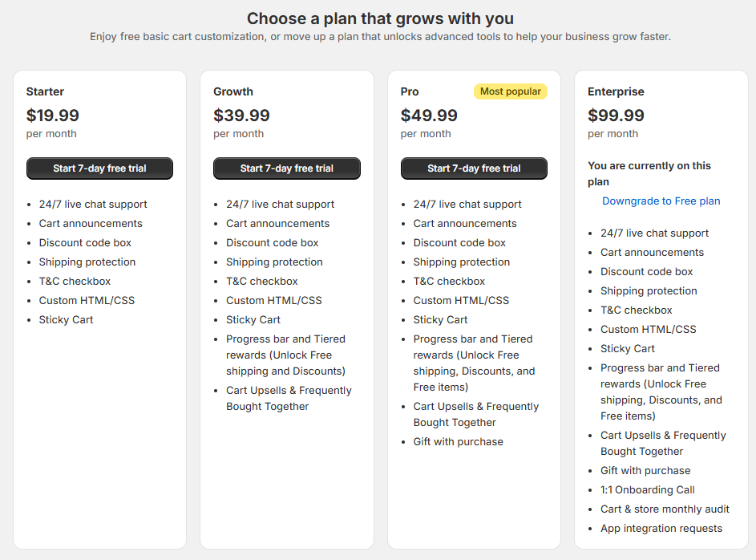The width and height of the screenshot is (756, 560).
Task: Select the Growth plan title
Action: [x=233, y=91]
